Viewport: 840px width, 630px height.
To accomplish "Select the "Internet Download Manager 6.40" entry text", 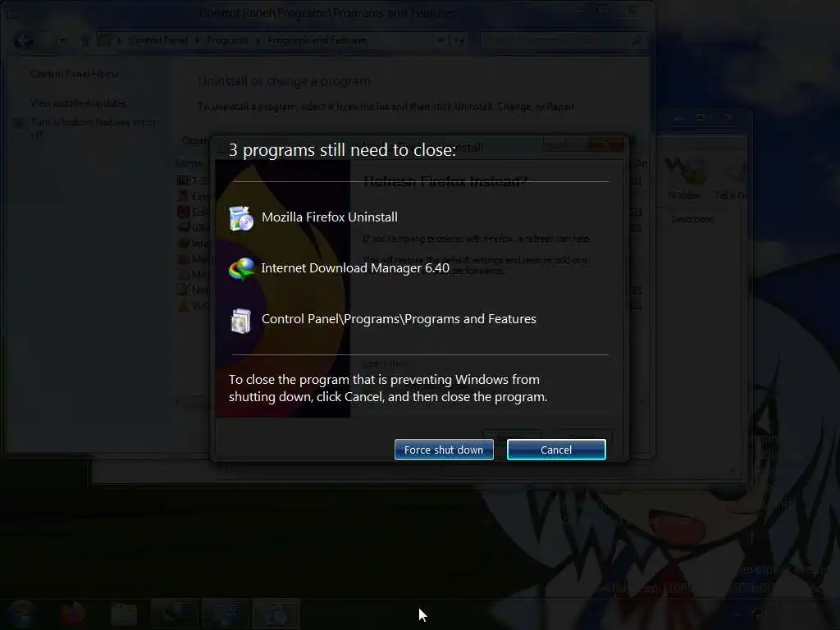I will point(355,268).
